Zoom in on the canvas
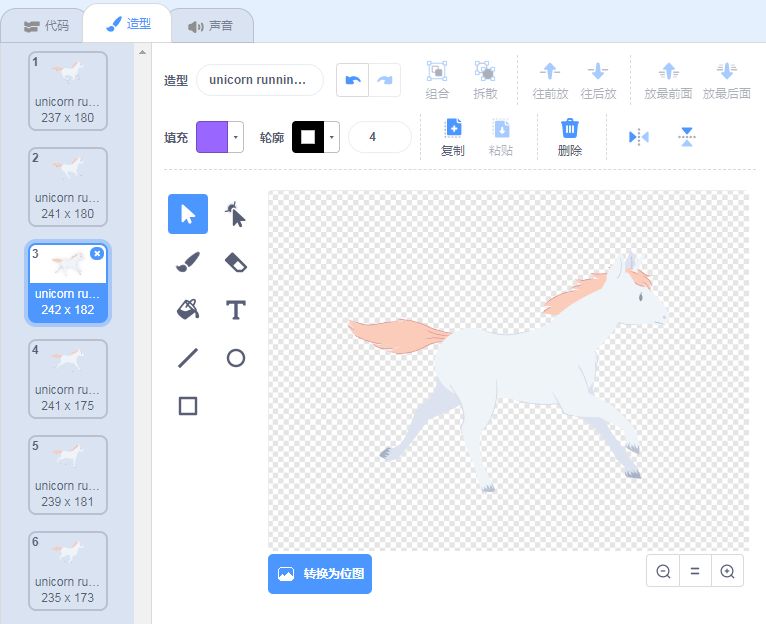The width and height of the screenshot is (766, 624). 727,571
